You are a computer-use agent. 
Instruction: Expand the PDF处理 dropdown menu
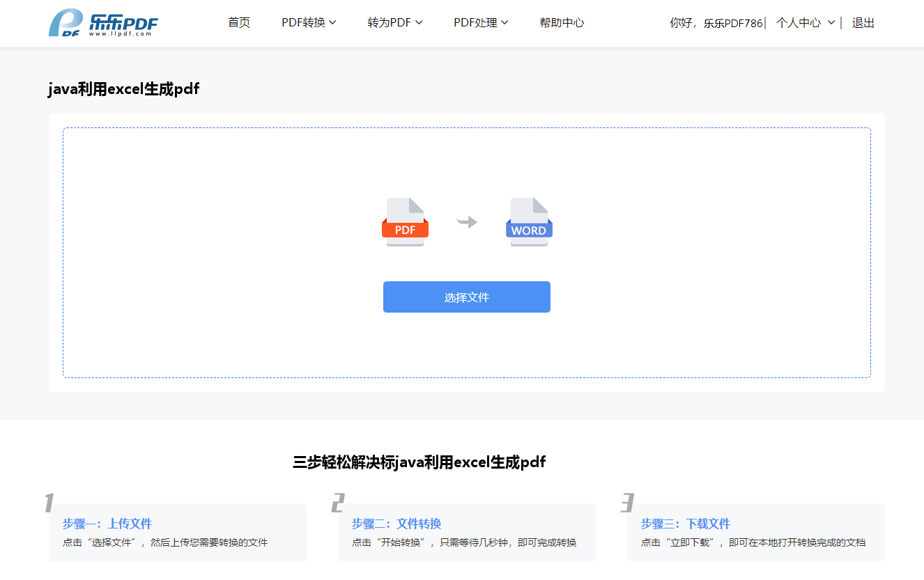click(x=481, y=23)
